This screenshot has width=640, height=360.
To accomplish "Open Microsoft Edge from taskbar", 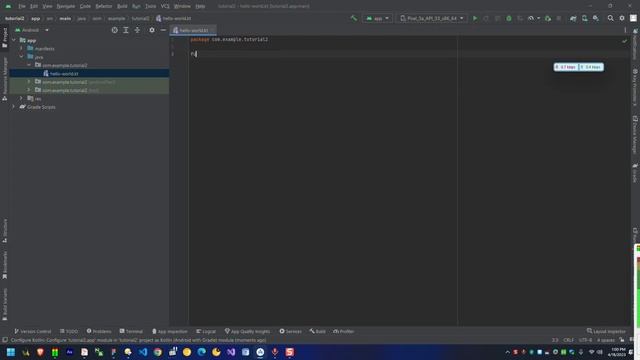I will tap(202, 352).
